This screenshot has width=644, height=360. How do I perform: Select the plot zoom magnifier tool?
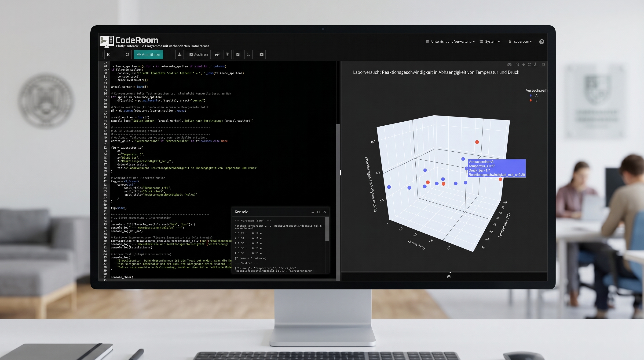(517, 65)
